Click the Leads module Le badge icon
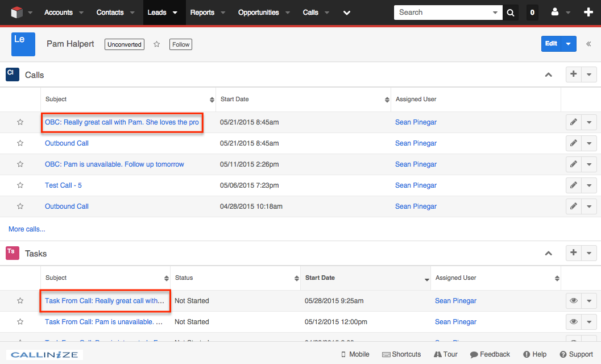Screen dimensions: 601x364 point(23,44)
